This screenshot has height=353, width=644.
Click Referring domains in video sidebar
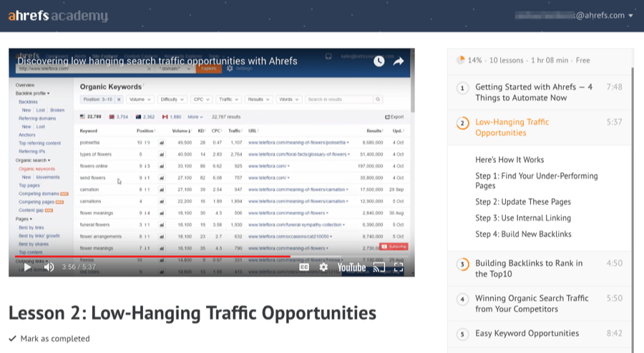click(x=37, y=119)
